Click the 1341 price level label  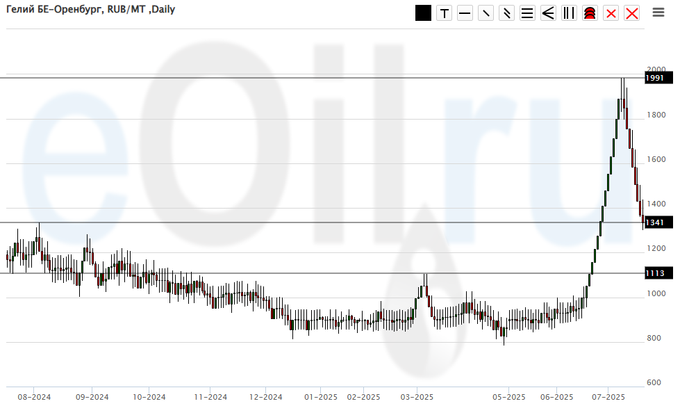pos(655,222)
